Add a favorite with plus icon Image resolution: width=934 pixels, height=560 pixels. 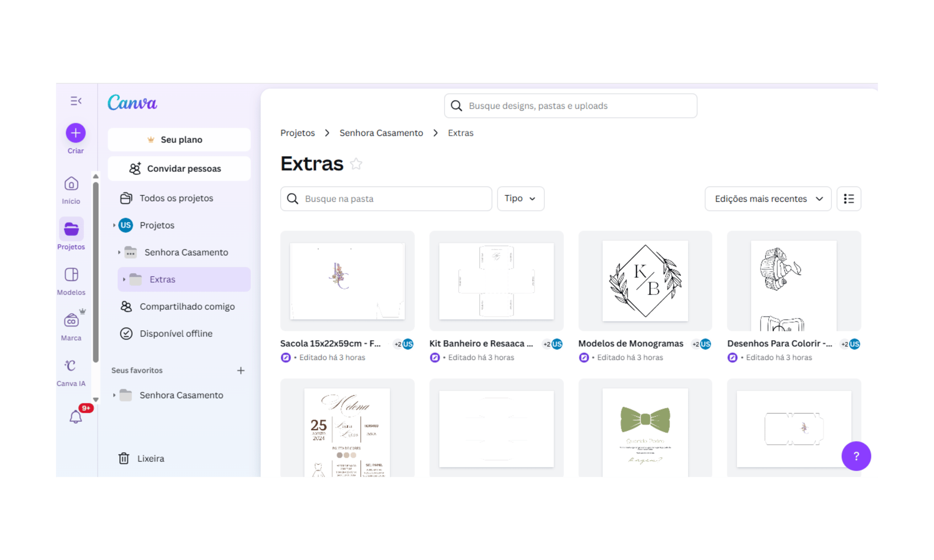click(241, 370)
